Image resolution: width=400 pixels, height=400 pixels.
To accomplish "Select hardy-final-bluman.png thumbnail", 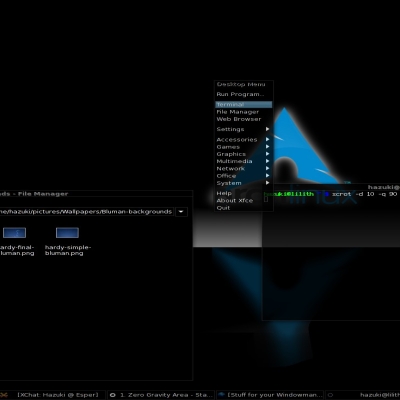I will [x=14, y=233].
